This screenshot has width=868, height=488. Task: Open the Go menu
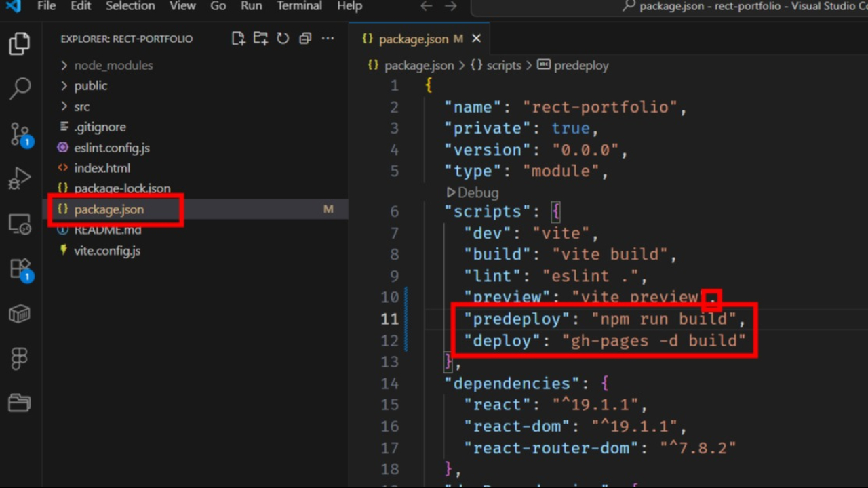218,6
